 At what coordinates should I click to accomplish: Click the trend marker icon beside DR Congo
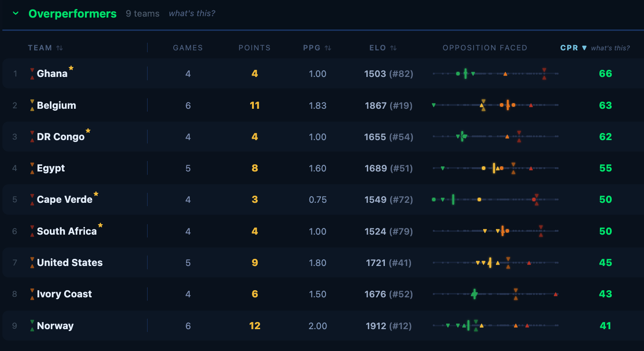[32, 137]
